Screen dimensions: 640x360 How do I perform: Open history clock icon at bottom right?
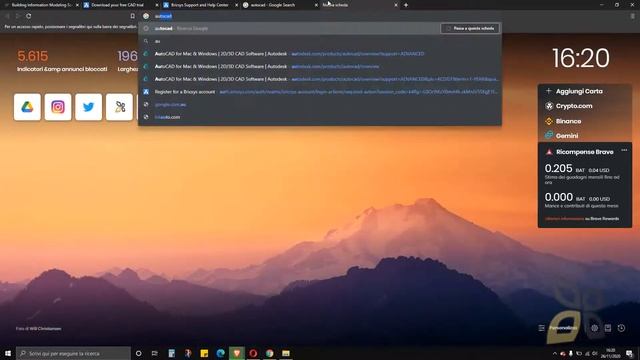(x=621, y=328)
